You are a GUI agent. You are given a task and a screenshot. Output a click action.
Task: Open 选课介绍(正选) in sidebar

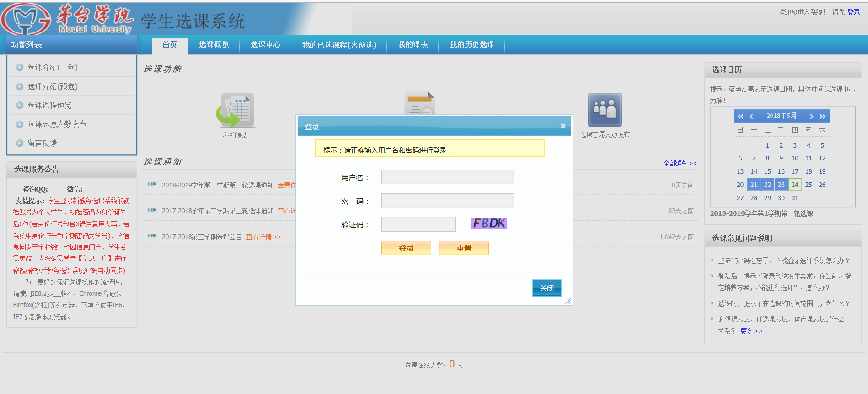click(x=53, y=67)
